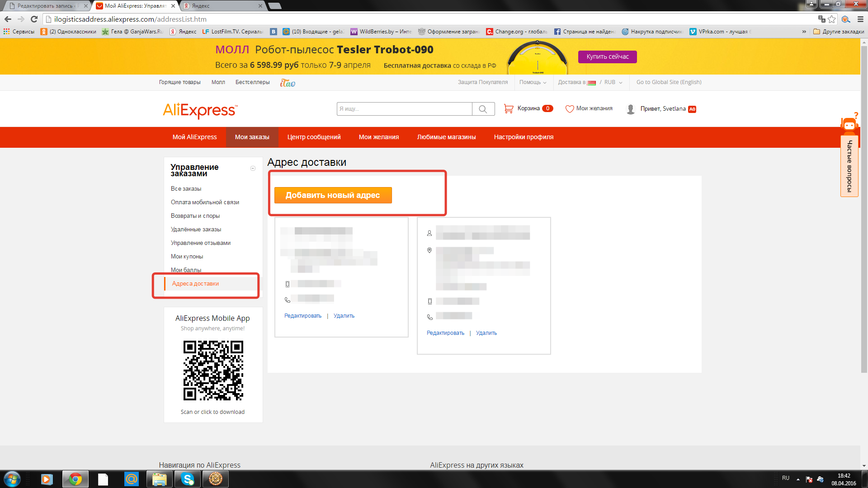Click the RU language indicator in tray
Image resolution: width=868 pixels, height=488 pixels.
786,478
